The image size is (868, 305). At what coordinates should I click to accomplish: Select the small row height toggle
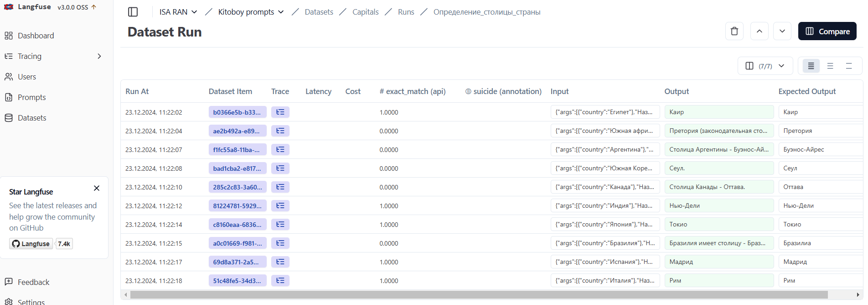pos(811,66)
